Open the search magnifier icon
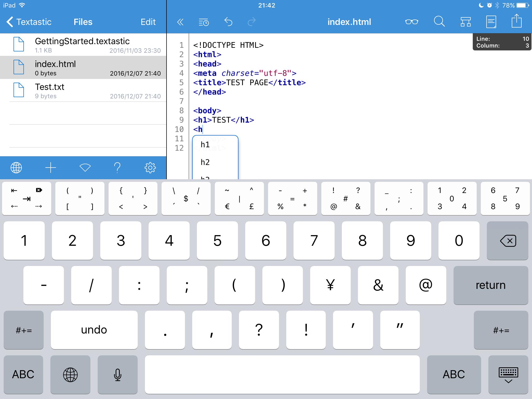This screenshot has width=532, height=399. (x=439, y=22)
